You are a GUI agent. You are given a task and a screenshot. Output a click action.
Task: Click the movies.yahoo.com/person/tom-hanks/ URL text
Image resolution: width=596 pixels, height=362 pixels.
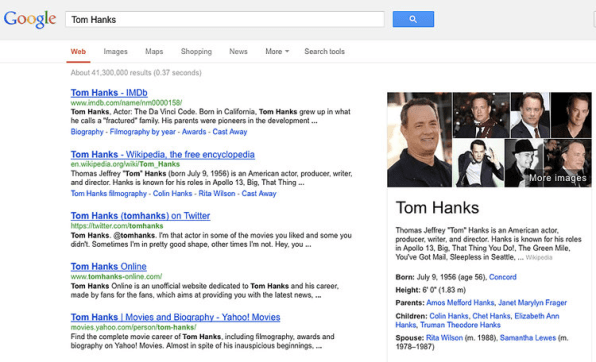(133, 327)
